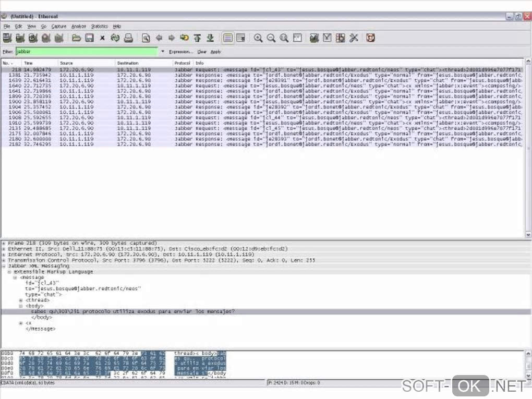The image size is (532, 399).
Task: Click in the jabber filter field
Action: pyautogui.click(x=87, y=52)
